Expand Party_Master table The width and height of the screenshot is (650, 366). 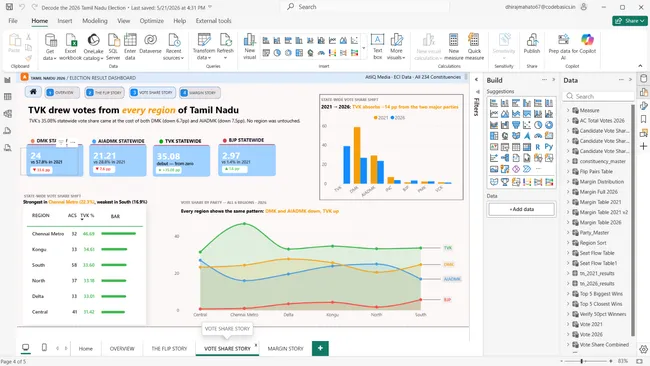click(568, 233)
